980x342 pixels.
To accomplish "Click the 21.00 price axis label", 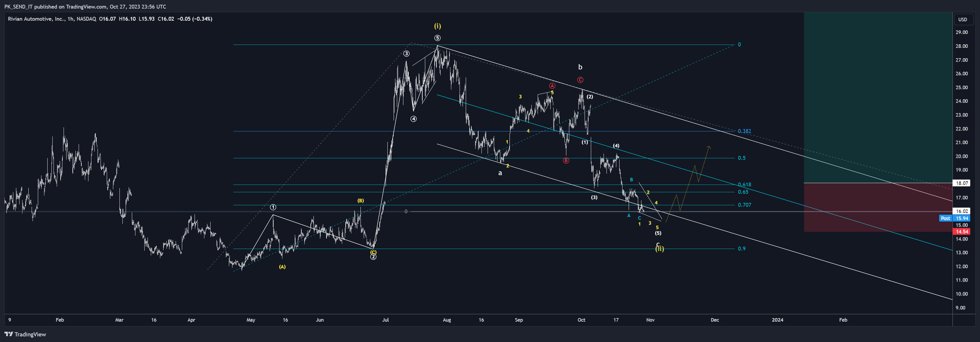I will (x=962, y=142).
